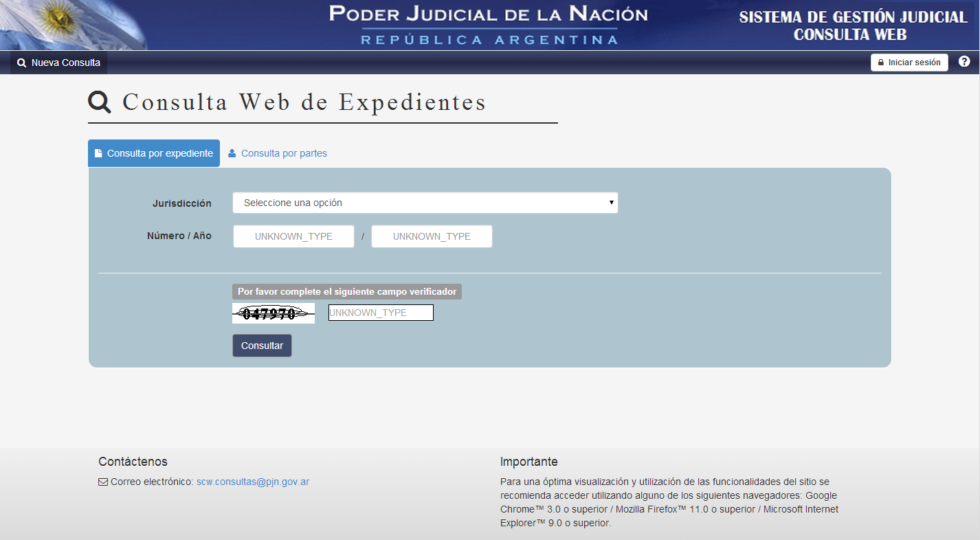980x540 pixels.
Task: Submit the query with the Consultar button
Action: (262, 346)
